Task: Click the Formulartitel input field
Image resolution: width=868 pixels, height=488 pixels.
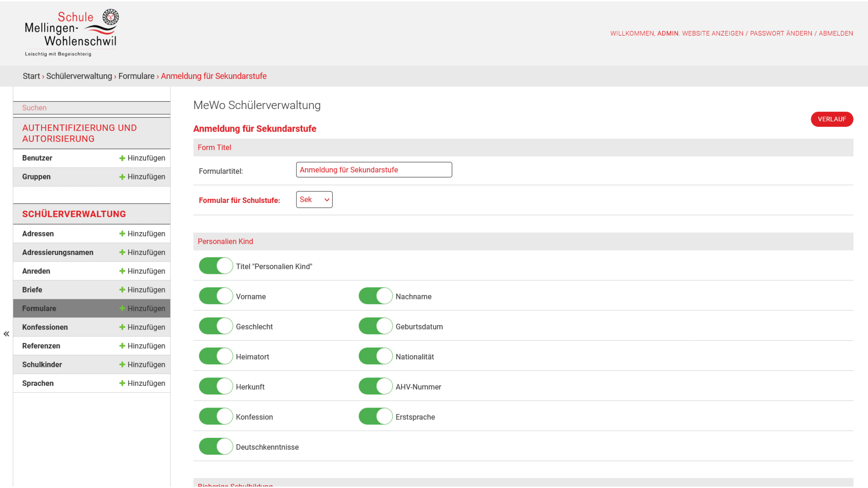Action: tap(374, 170)
